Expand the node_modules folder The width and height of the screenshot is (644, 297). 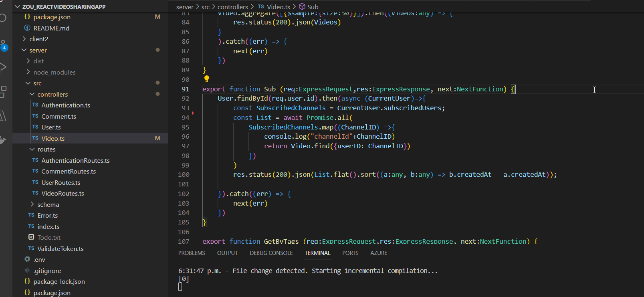click(x=54, y=73)
